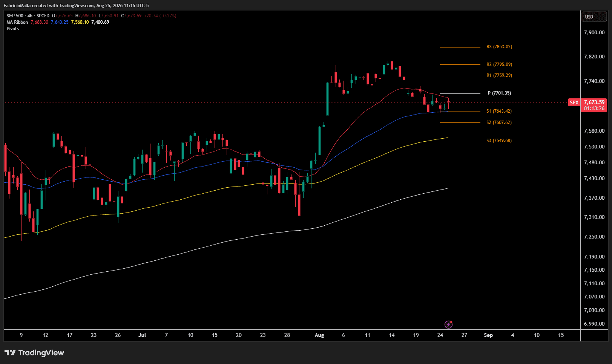This screenshot has height=364, width=612.
Task: Click the 6,990.00 price axis label
Action: pos(594,324)
